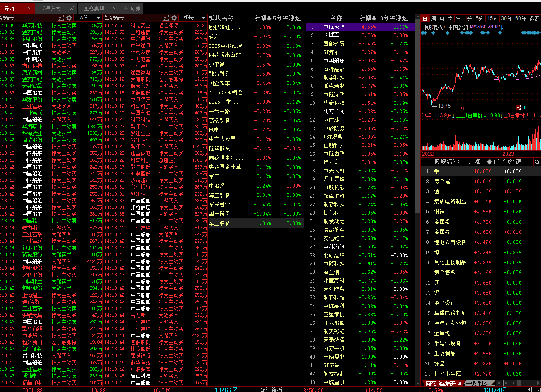The width and height of the screenshot is (541, 392).
Task: Select the 月 chart period
Action: click(442, 19)
